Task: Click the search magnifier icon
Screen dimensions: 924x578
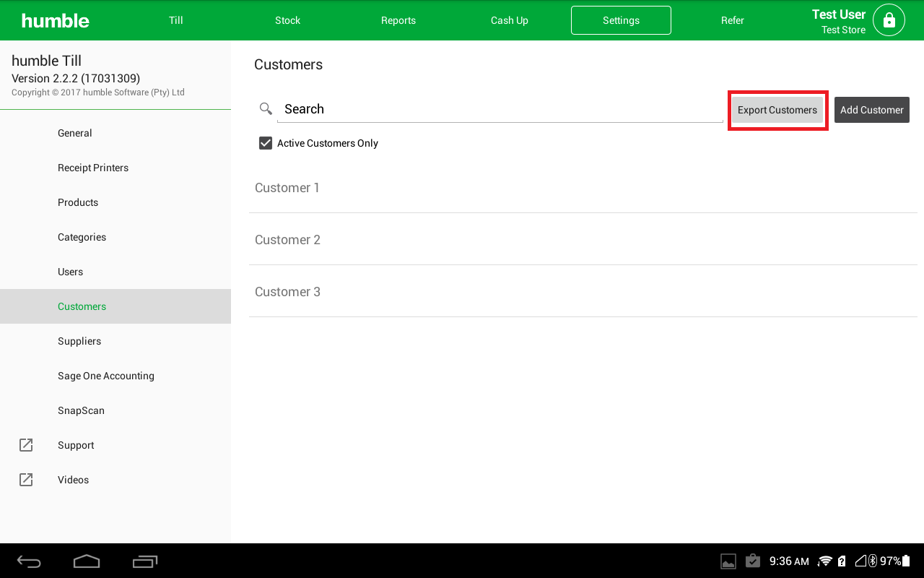Action: coord(266,108)
